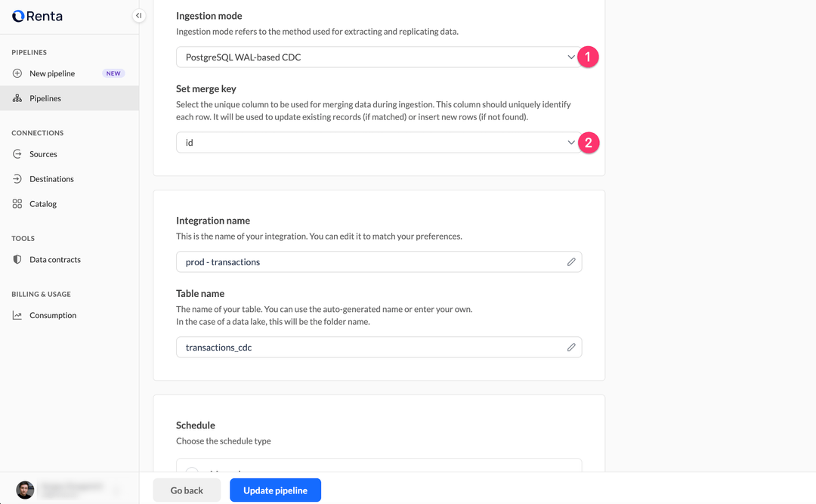Click the Data contracts shield icon
The height and width of the screenshot is (504, 816).
[x=17, y=260]
